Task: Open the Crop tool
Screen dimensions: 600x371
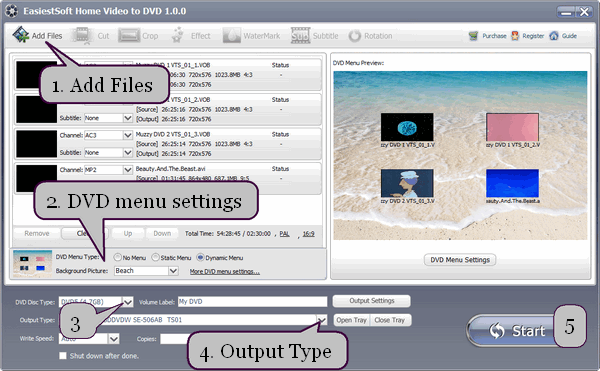Action: [129, 36]
